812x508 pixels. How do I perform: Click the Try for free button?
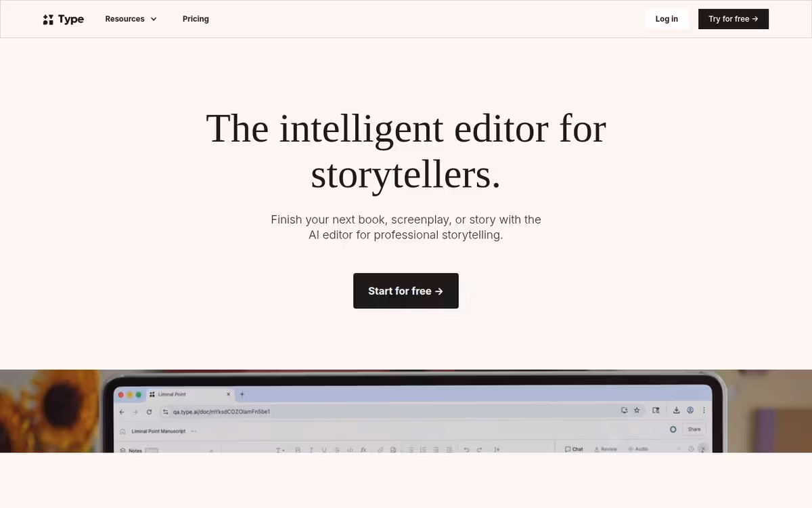[734, 19]
